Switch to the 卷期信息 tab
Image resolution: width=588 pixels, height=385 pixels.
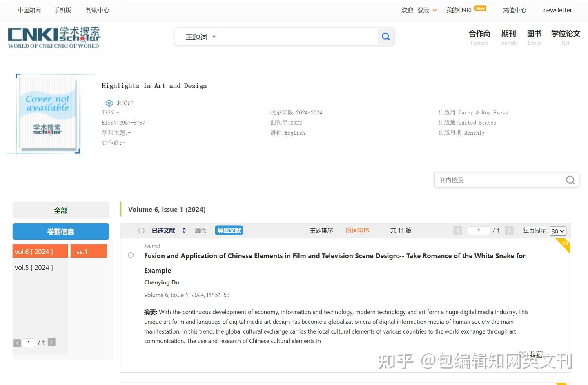[x=60, y=231]
